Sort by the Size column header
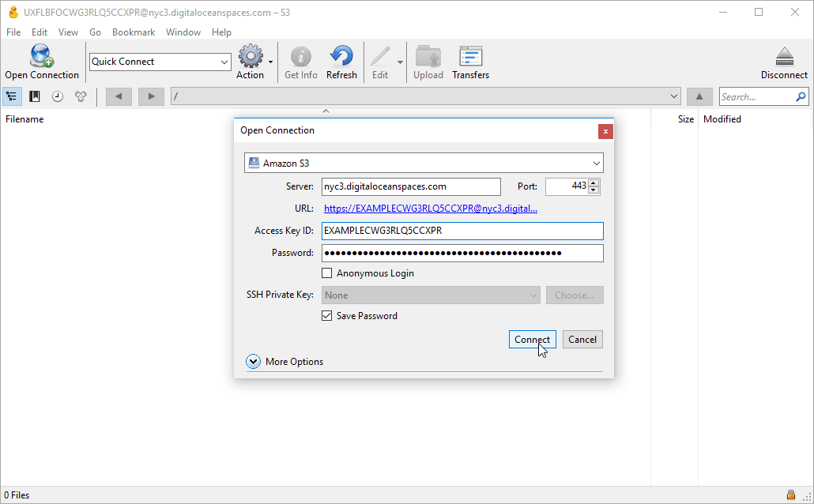Image resolution: width=814 pixels, height=504 pixels. 686,119
